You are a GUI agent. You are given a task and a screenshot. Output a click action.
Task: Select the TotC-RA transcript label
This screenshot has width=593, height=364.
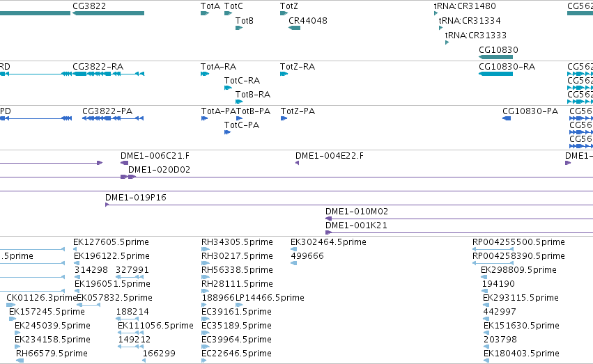click(x=242, y=81)
